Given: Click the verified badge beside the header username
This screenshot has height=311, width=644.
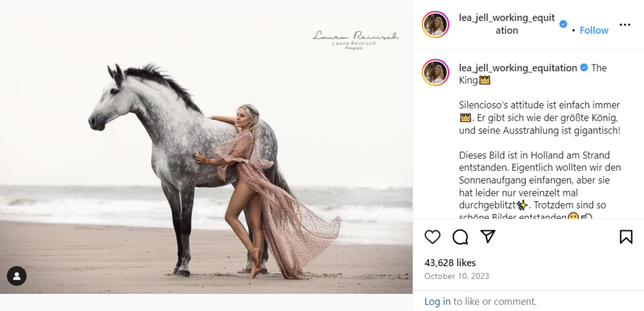Looking at the screenshot, I should click(x=563, y=24).
